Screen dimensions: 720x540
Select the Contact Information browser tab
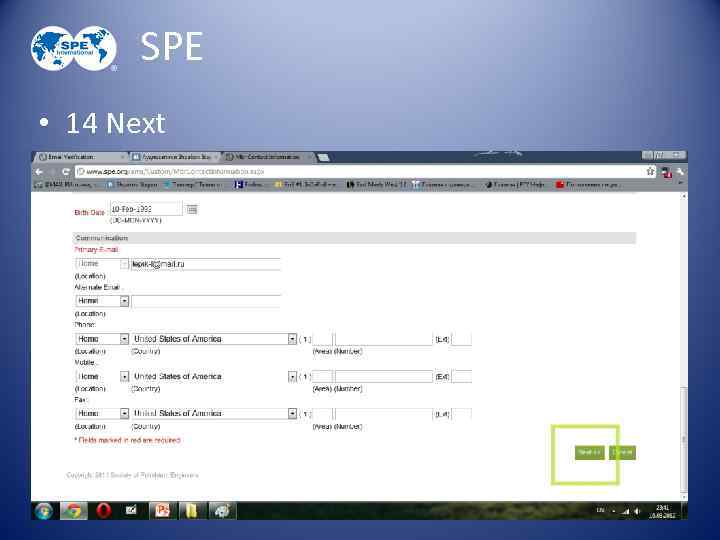click(268, 157)
